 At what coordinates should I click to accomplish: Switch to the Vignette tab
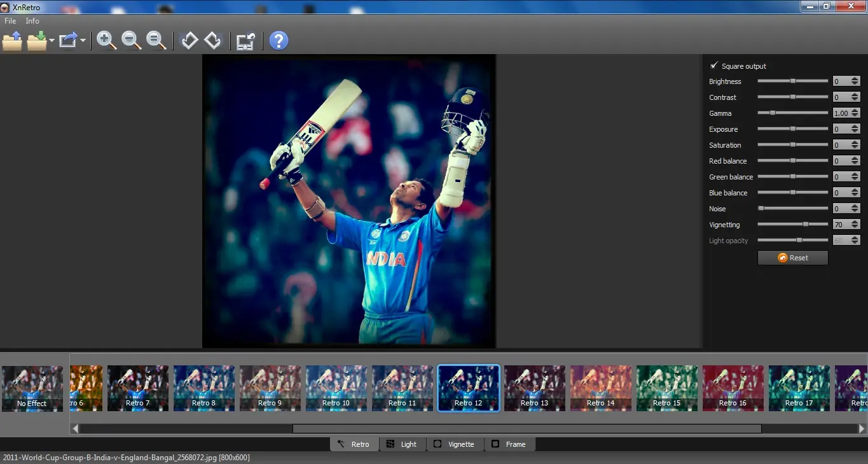click(454, 444)
